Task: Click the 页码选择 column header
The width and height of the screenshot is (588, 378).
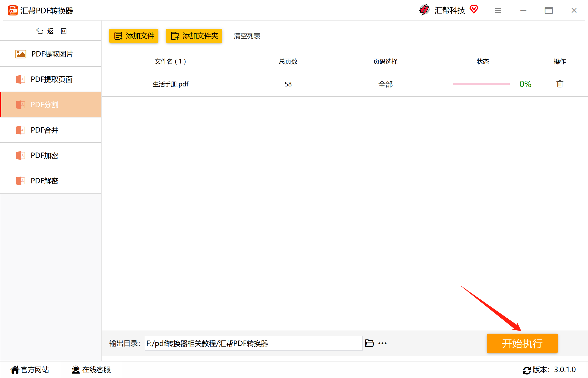Action: pos(385,61)
